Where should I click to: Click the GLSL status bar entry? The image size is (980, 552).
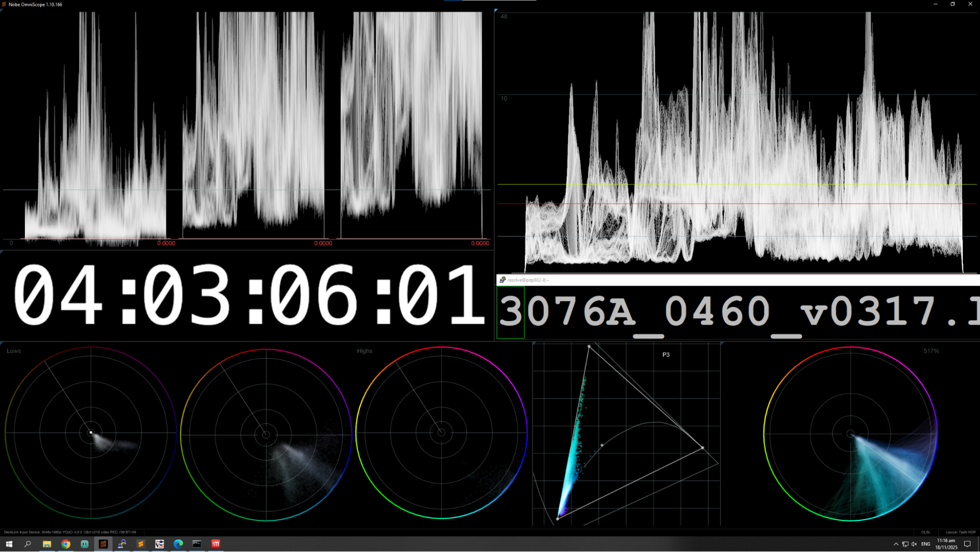[926, 532]
